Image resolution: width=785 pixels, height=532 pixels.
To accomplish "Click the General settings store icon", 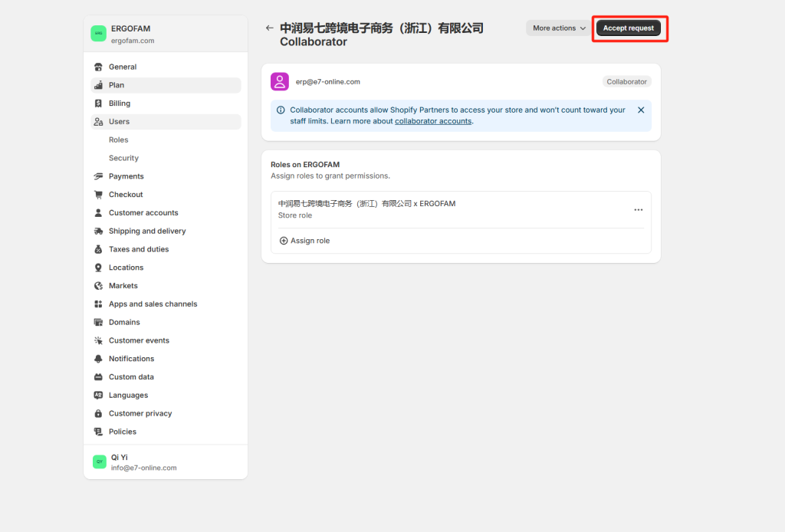I will click(x=98, y=67).
